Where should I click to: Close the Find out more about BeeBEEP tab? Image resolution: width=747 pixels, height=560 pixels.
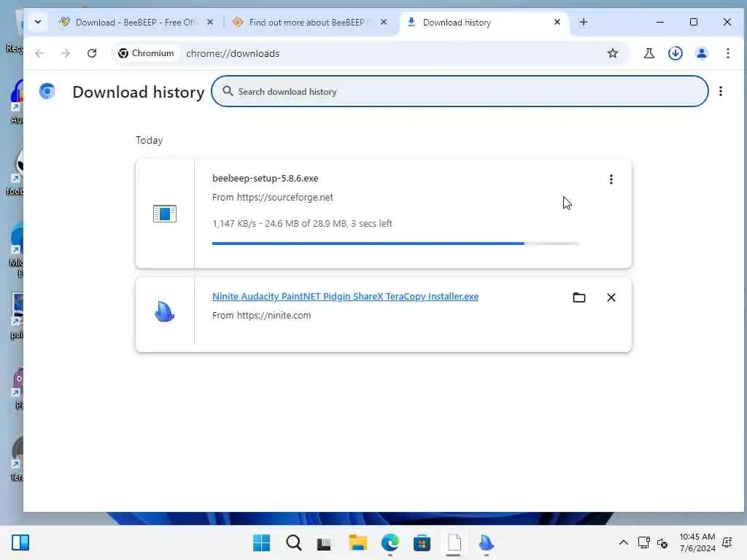coord(384,22)
